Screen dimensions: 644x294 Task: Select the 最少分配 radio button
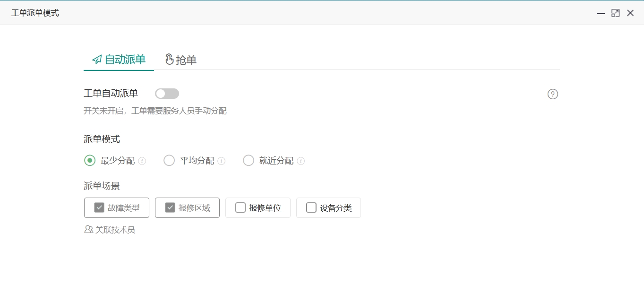point(89,161)
